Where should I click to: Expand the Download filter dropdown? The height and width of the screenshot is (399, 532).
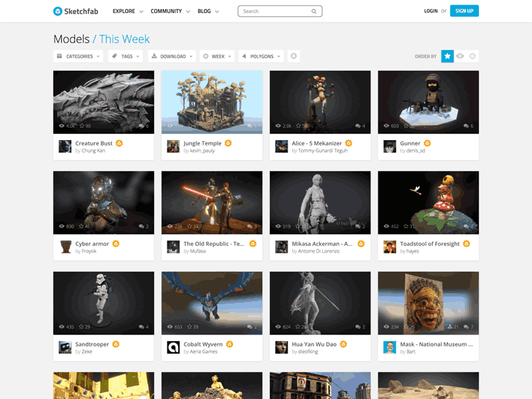point(172,56)
